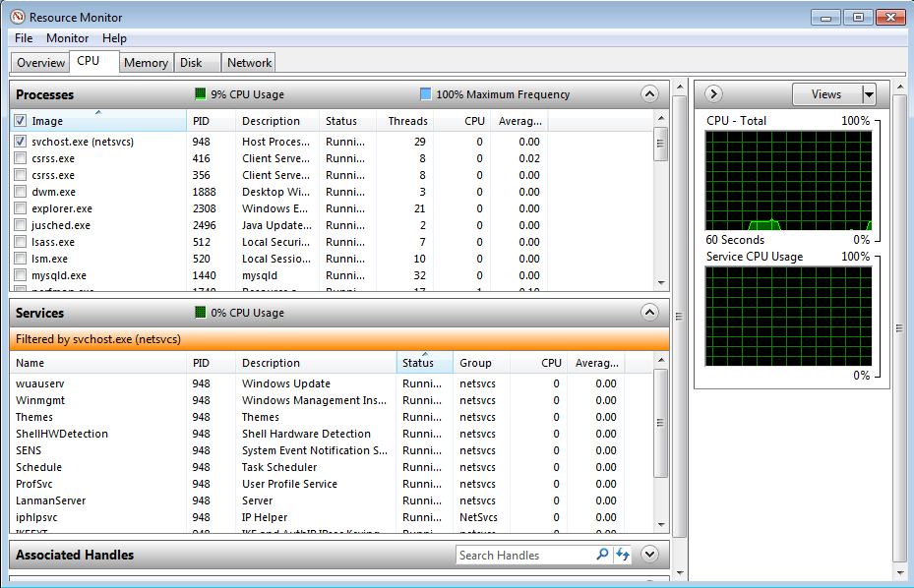Click the Search Handles input field
914x588 pixels.
point(525,556)
